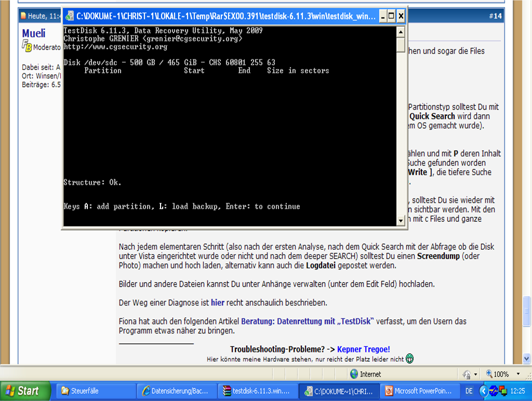Open the security padlock status dropdown arrow

click(475, 374)
